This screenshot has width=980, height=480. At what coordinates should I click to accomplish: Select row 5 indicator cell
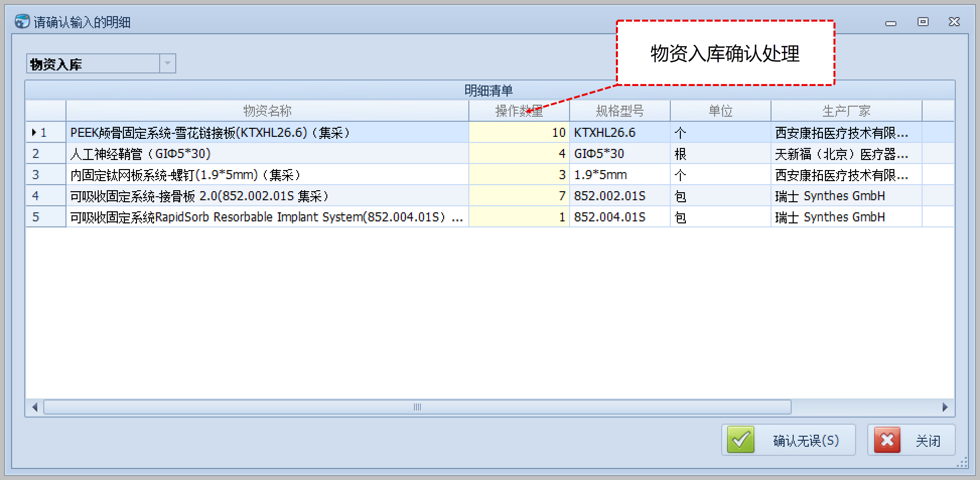pos(46,217)
